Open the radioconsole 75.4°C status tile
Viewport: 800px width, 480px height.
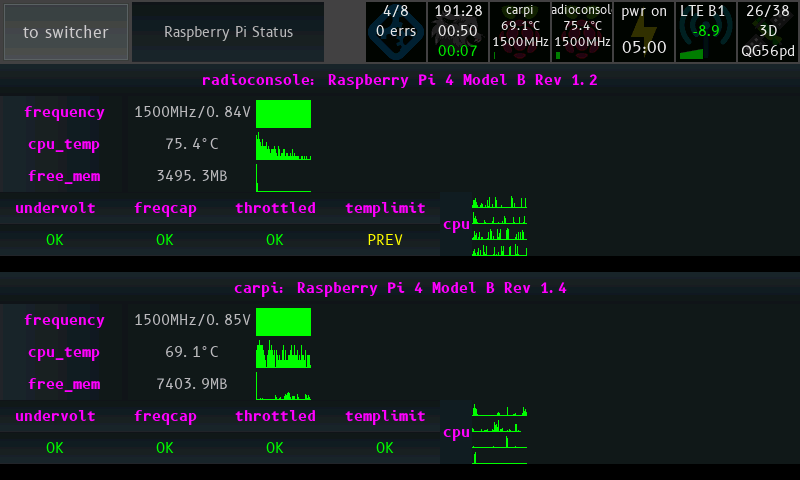point(582,32)
